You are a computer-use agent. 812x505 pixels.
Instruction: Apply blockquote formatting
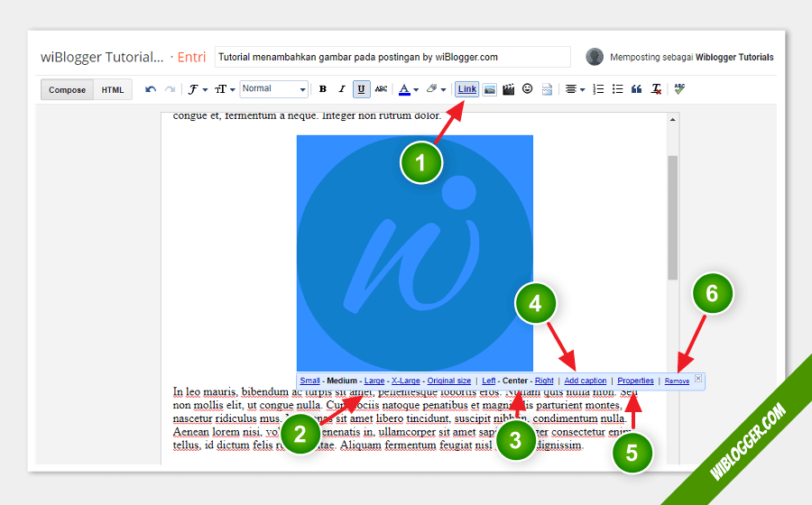coord(636,89)
